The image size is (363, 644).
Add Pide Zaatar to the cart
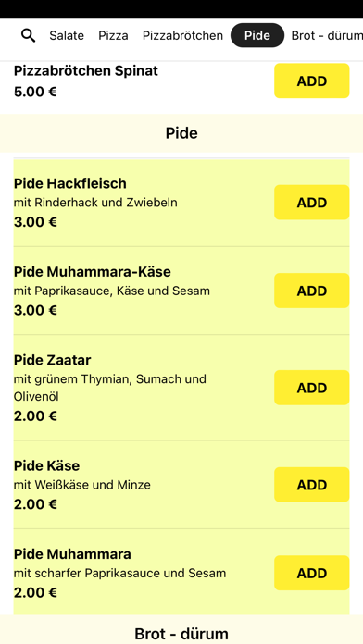click(312, 388)
